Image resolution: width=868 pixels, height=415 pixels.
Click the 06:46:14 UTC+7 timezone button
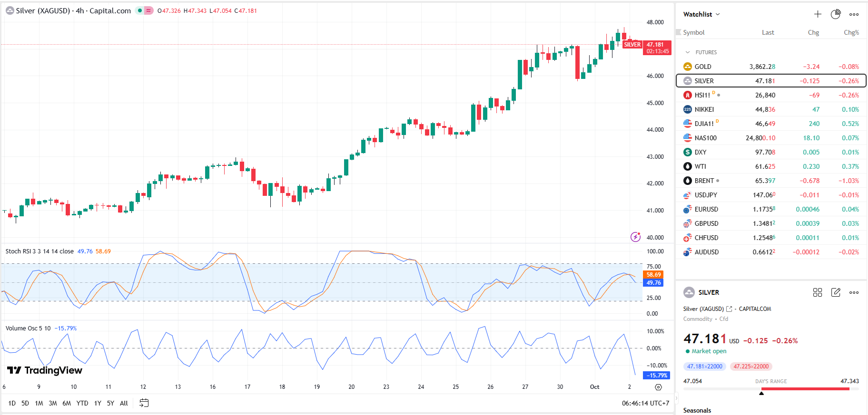pyautogui.click(x=645, y=403)
